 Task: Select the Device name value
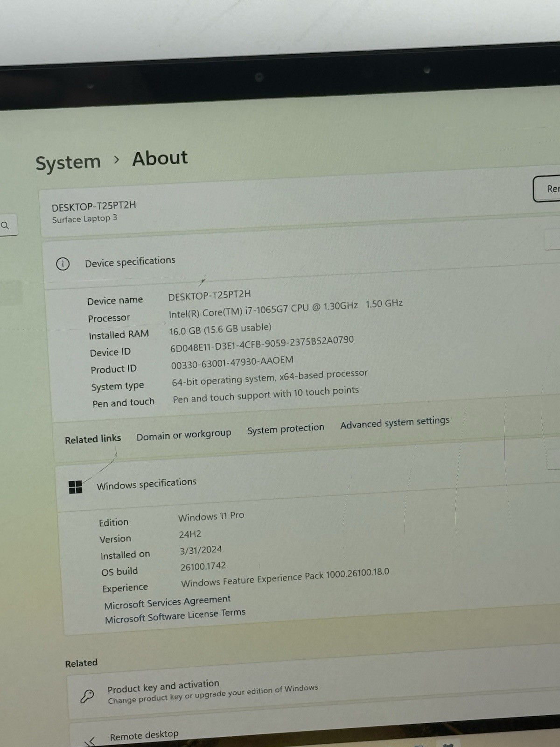pos(210,295)
